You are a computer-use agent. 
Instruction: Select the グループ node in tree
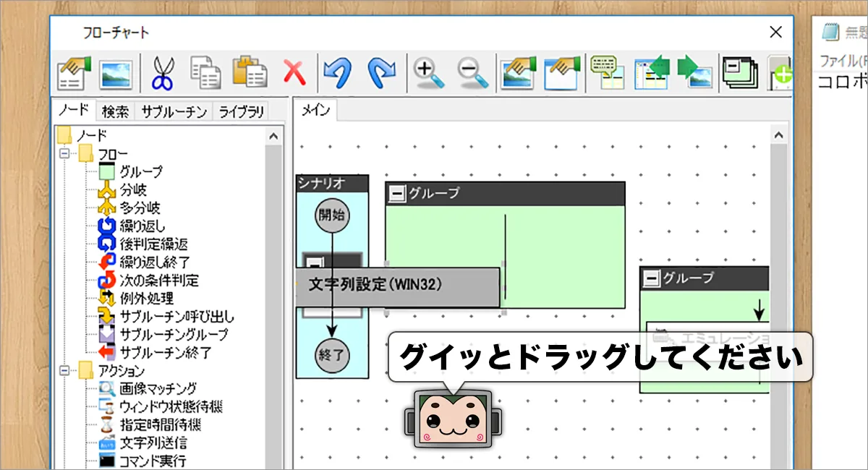(x=130, y=171)
